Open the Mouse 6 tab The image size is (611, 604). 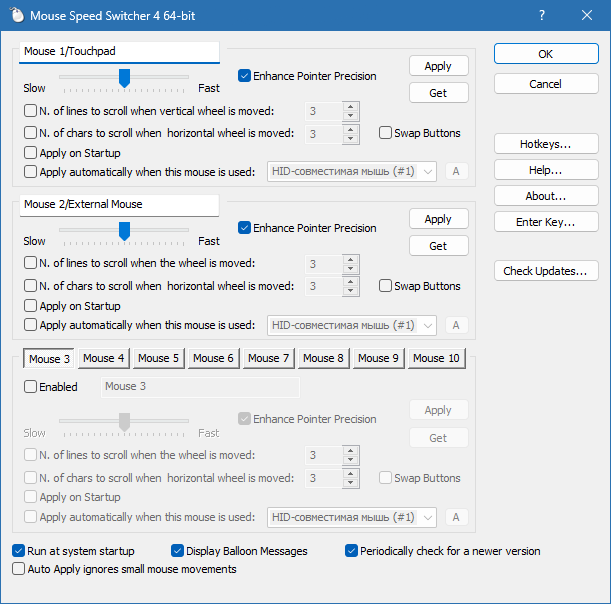pos(214,358)
